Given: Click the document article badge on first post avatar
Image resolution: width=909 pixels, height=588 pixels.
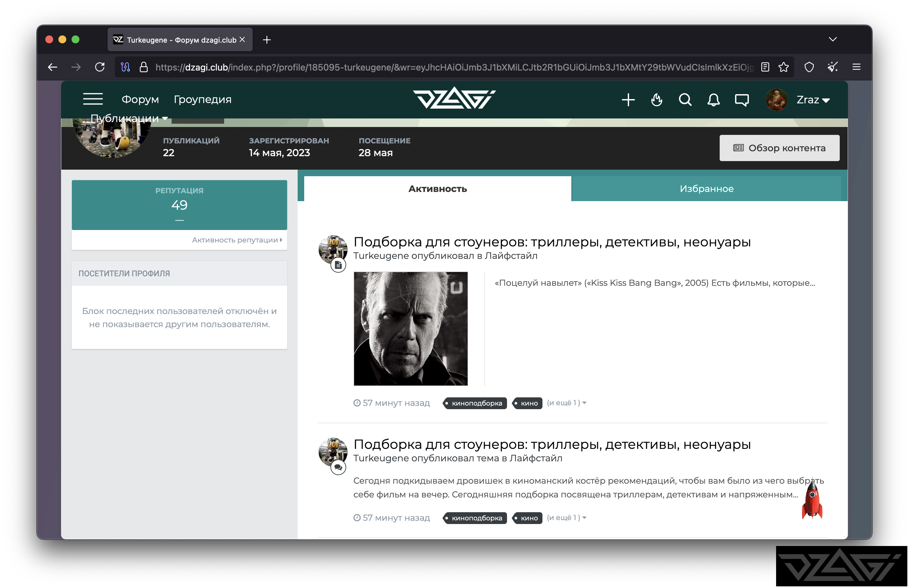Looking at the screenshot, I should [338, 265].
